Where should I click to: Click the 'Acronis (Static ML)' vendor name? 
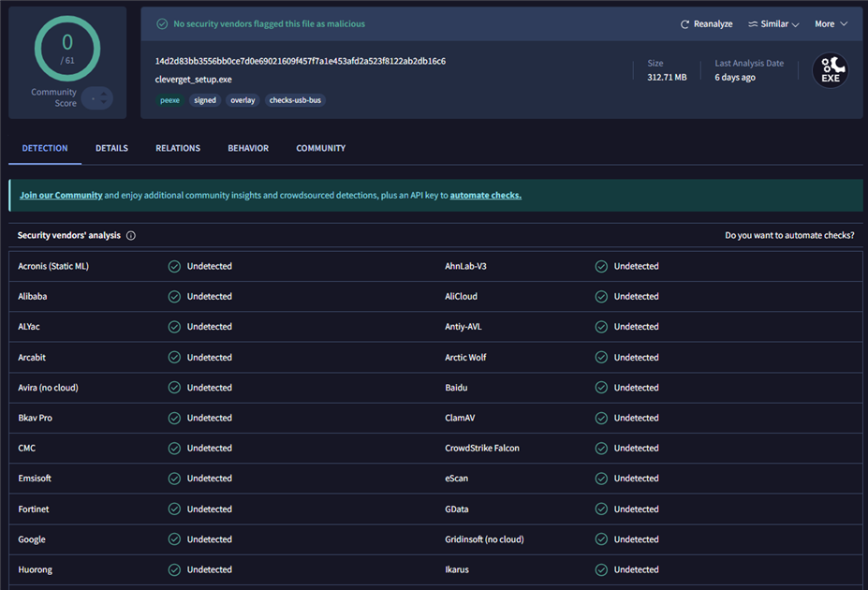(53, 267)
